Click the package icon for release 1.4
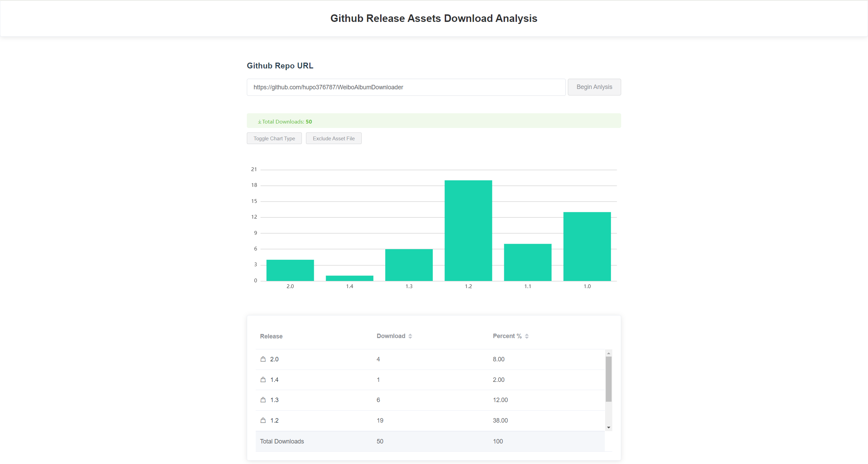The width and height of the screenshot is (868, 464). tap(263, 379)
